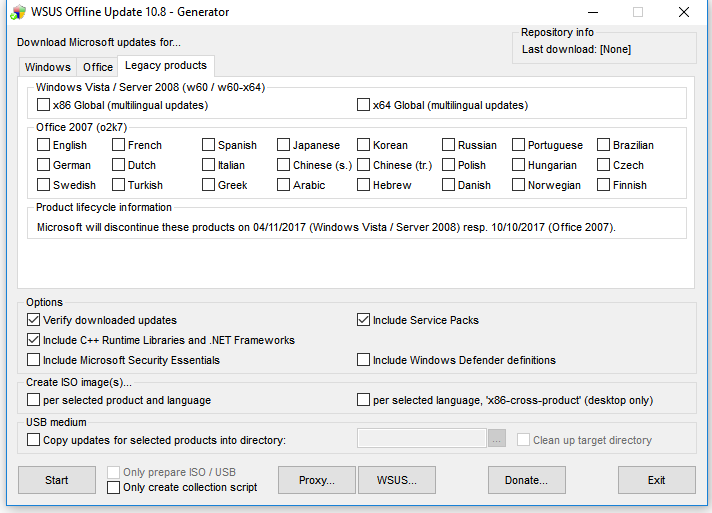The height and width of the screenshot is (513, 712).
Task: Uncheck Verify downloaded updates
Action: pyautogui.click(x=33, y=320)
